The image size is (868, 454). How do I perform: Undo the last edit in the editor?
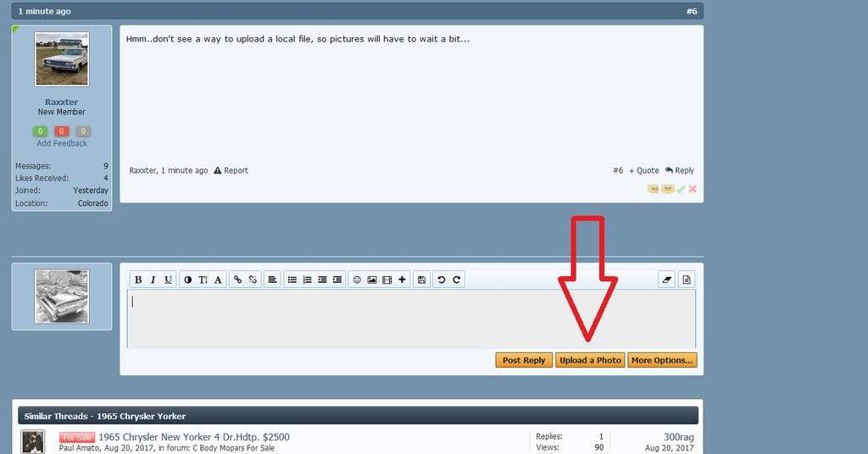point(442,280)
